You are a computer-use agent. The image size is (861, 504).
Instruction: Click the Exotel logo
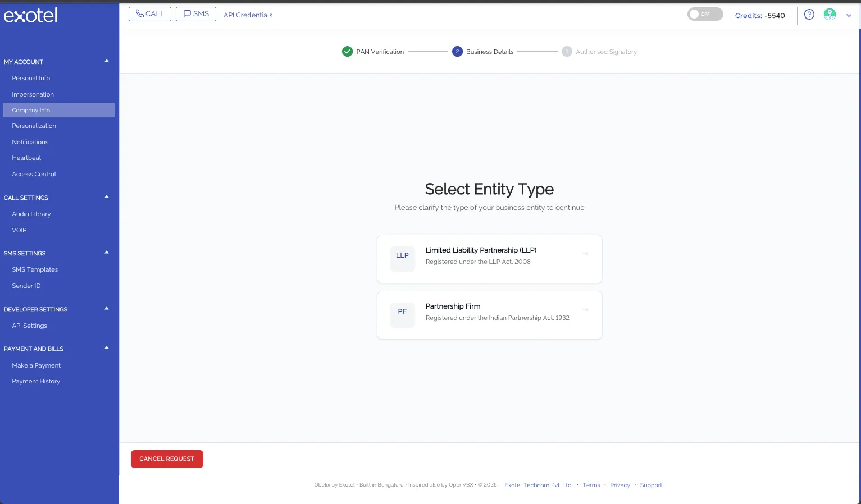(30, 15)
